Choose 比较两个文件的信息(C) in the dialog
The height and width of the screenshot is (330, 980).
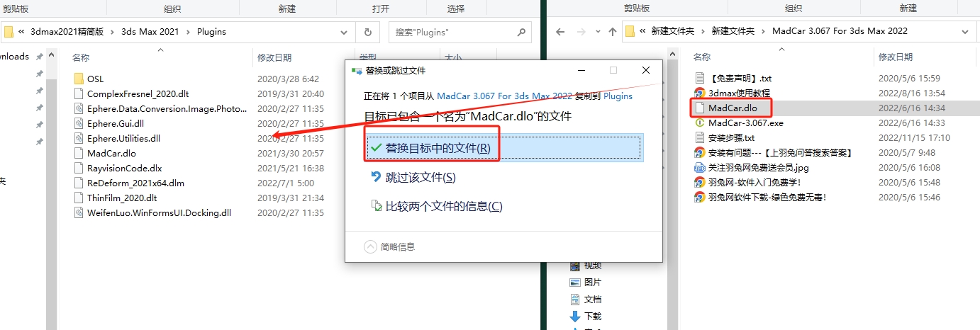pyautogui.click(x=437, y=206)
